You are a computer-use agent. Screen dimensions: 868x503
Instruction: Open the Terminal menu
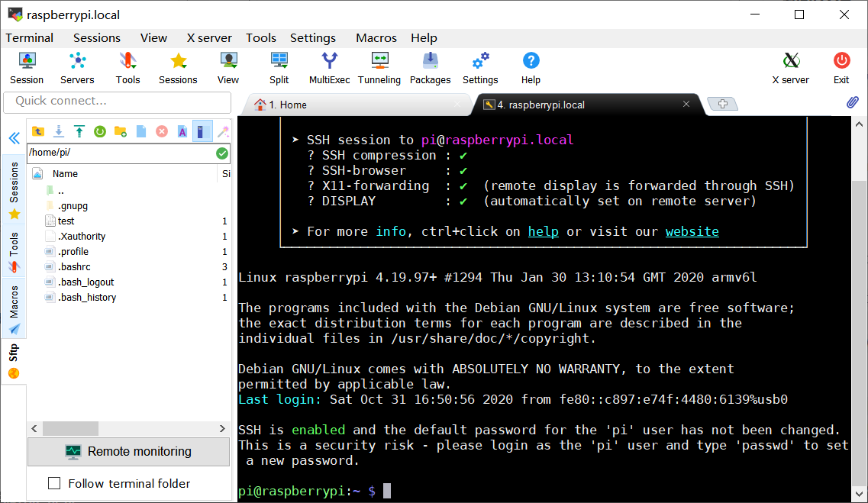(29, 37)
